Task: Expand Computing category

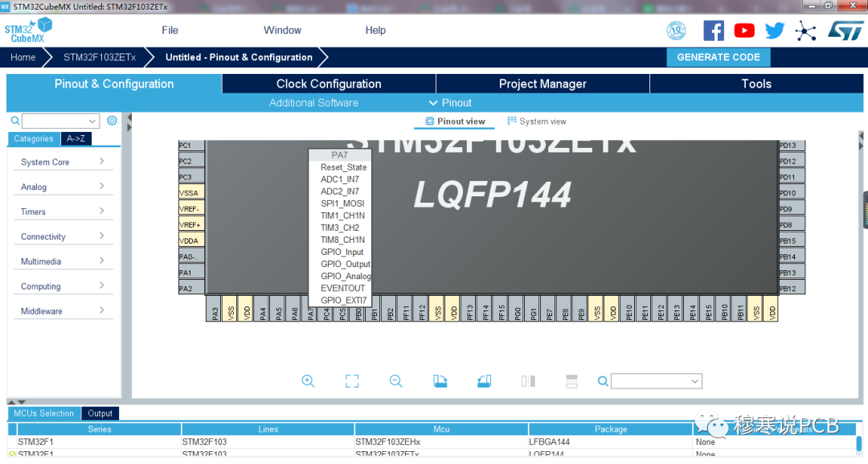Action: 63,286
